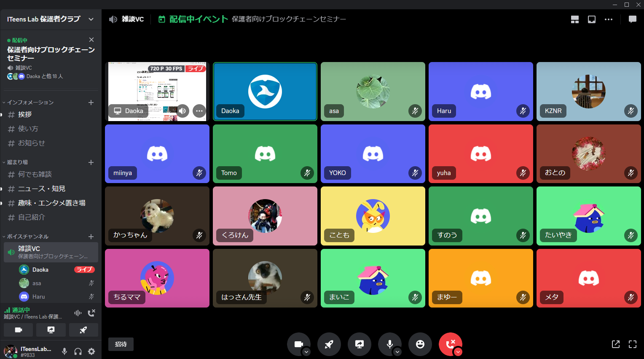The width and height of the screenshot is (644, 359).
Task: Go to the お知らせ channel
Action: click(x=51, y=143)
